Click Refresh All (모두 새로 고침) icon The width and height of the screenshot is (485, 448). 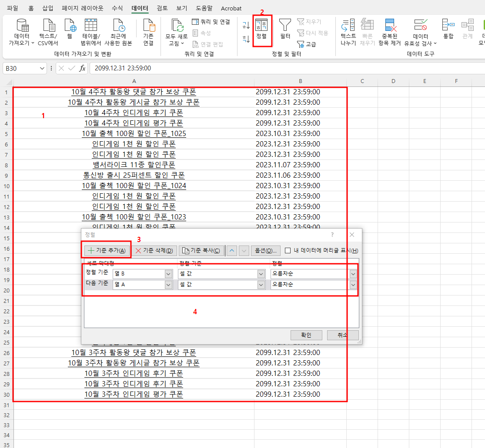click(177, 25)
